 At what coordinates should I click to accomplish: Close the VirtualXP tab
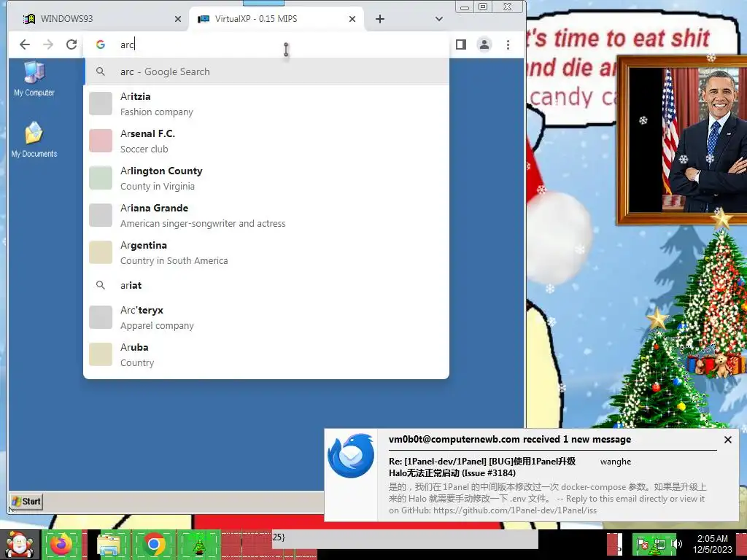click(352, 19)
